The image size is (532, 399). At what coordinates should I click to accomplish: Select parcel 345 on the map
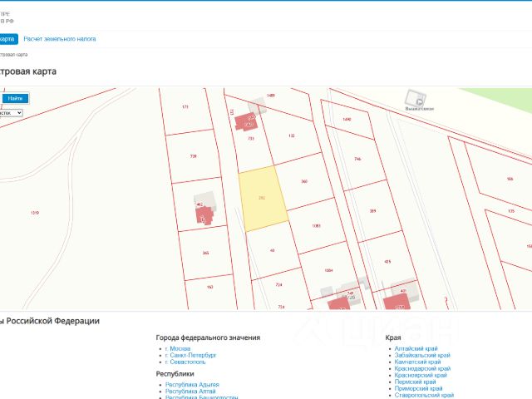tap(205, 253)
